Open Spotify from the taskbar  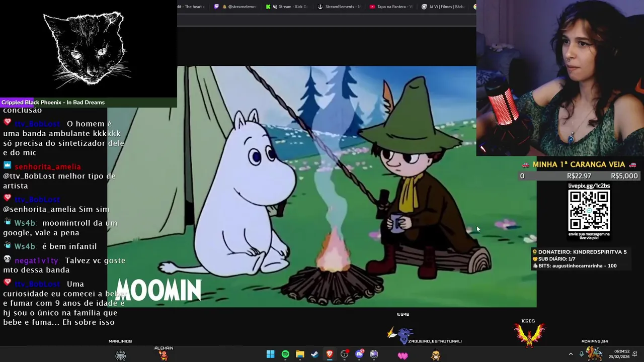[285, 354]
